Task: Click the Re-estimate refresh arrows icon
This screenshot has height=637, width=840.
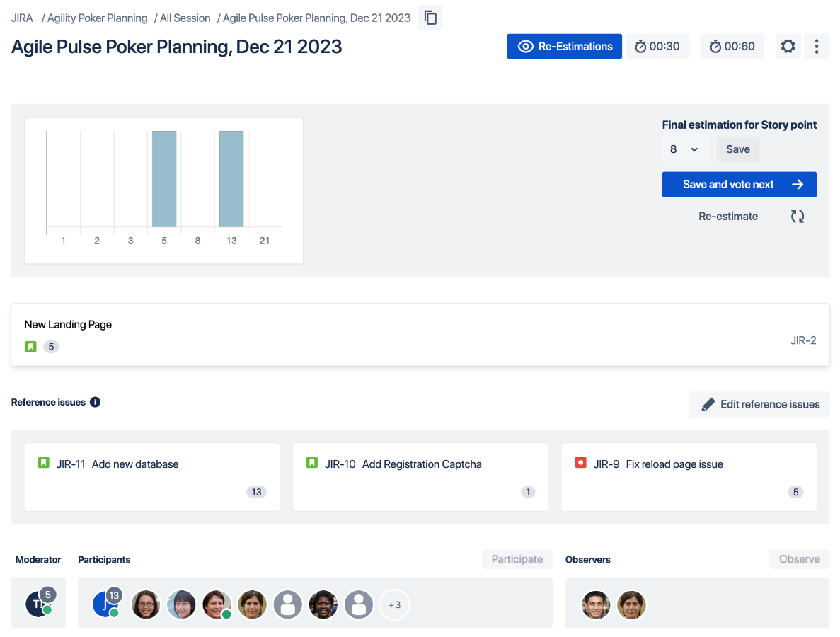Action: [x=798, y=217]
